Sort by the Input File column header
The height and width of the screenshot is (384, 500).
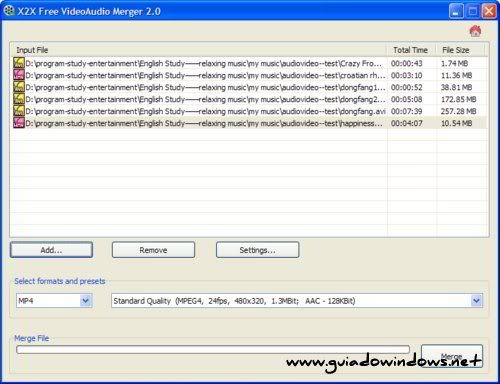(198, 50)
